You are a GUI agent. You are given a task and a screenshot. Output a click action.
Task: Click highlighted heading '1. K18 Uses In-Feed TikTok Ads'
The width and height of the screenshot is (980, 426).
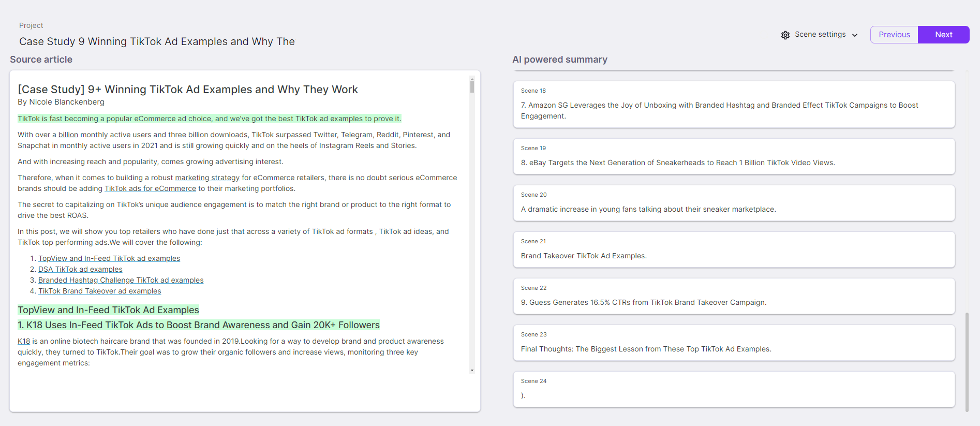(x=199, y=325)
